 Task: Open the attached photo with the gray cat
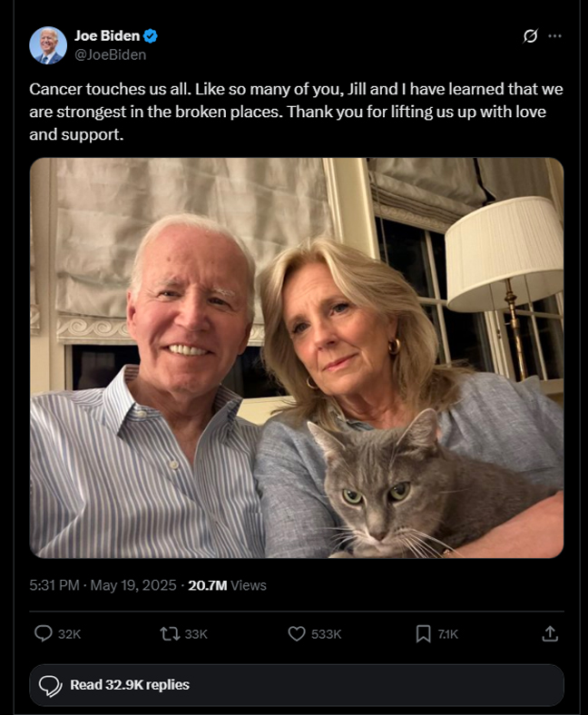coord(297,358)
